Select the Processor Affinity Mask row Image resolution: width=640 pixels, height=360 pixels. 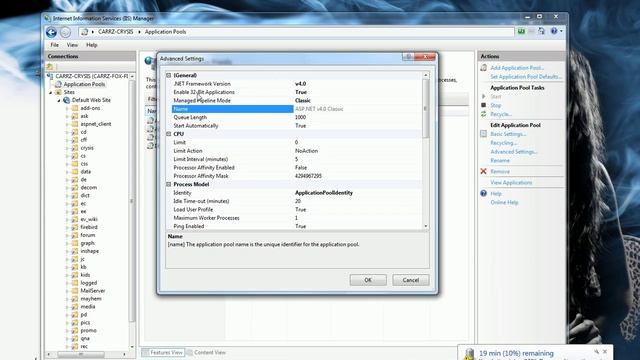point(297,176)
